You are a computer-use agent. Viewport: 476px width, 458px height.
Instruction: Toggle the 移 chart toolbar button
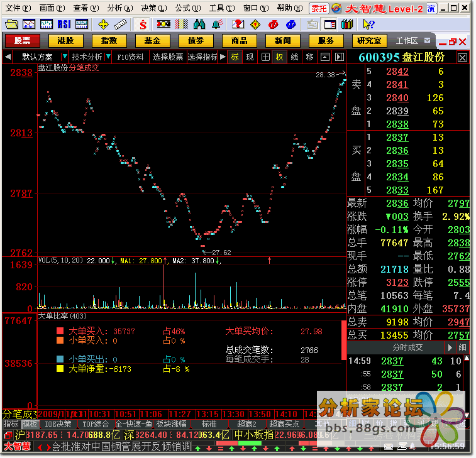click(309, 57)
